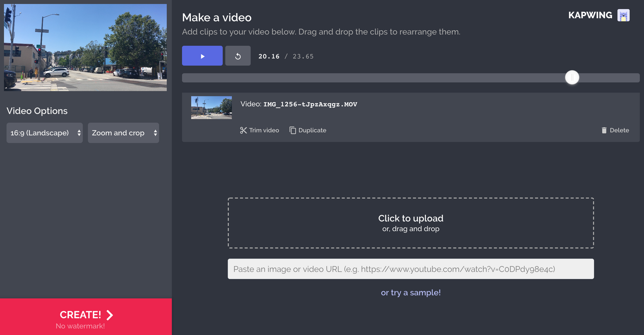Delete the clip using the trash icon
Image resolution: width=644 pixels, height=335 pixels.
click(604, 130)
